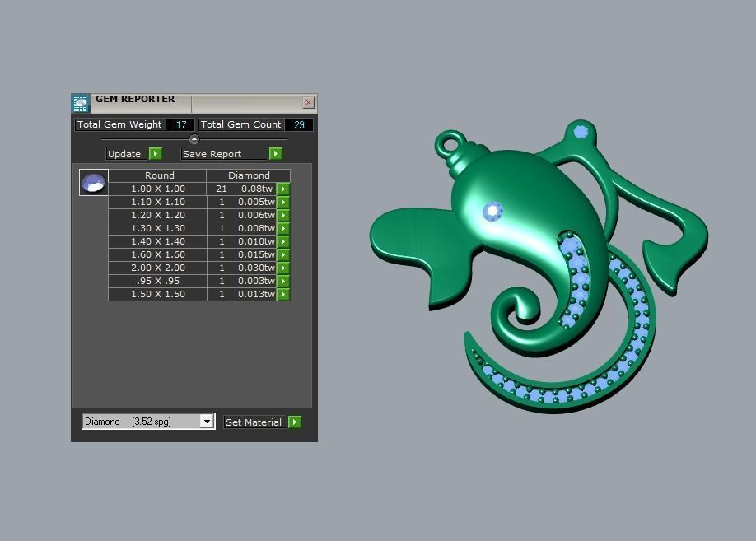Click the 0.013tw weight cell
Image resolution: width=756 pixels, height=541 pixels.
click(256, 294)
